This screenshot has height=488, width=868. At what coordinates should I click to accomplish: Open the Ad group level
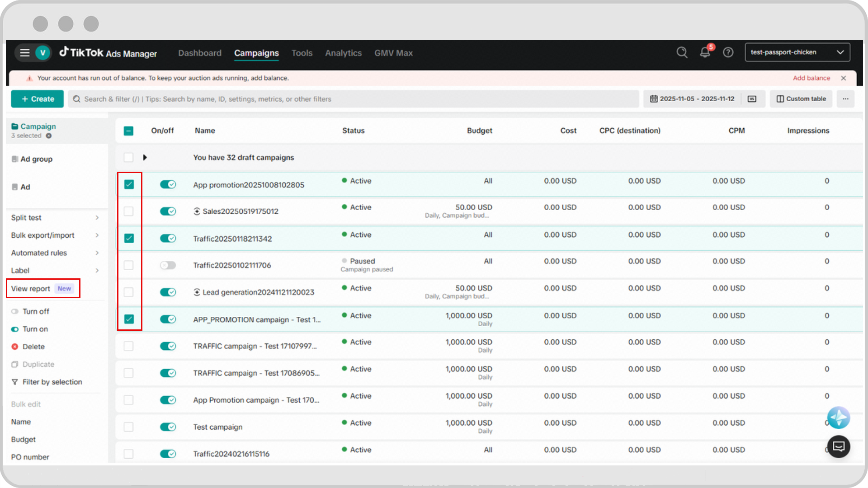point(36,159)
